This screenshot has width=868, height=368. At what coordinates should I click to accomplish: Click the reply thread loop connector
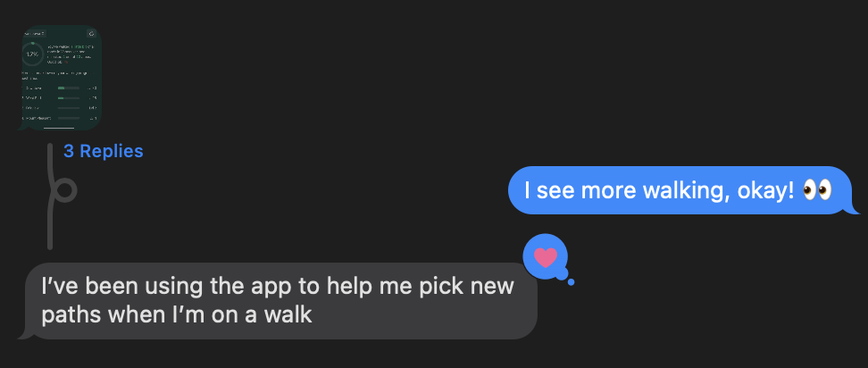[63, 191]
